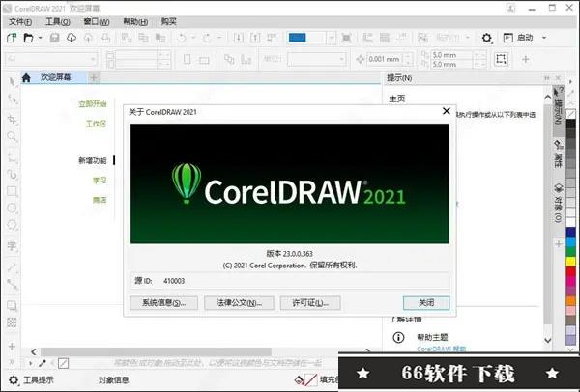Select the Drop Shadow tool

pyautogui.click(x=13, y=305)
